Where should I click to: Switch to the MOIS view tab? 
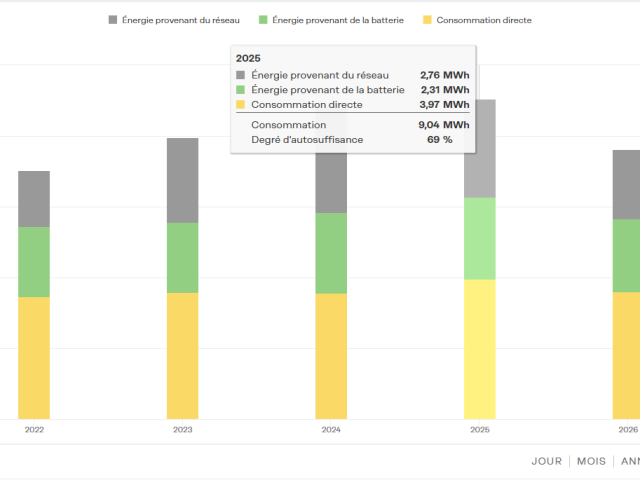tap(591, 461)
